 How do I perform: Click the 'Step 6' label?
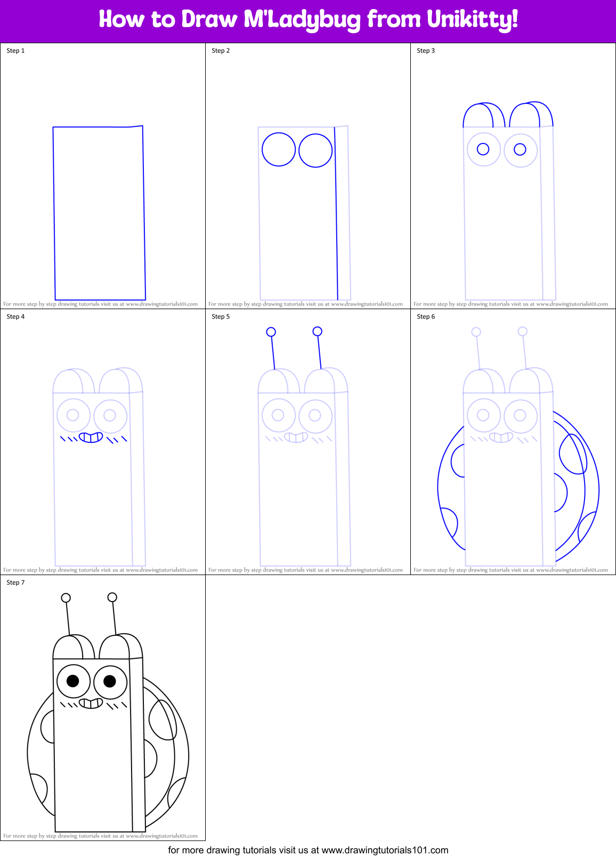coord(426,317)
